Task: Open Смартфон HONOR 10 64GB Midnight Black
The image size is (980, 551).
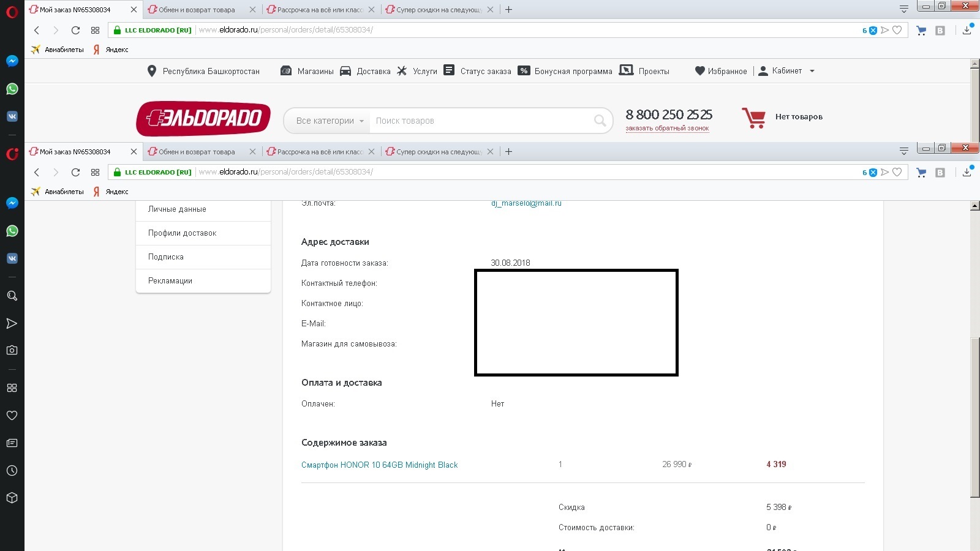Action: tap(380, 465)
